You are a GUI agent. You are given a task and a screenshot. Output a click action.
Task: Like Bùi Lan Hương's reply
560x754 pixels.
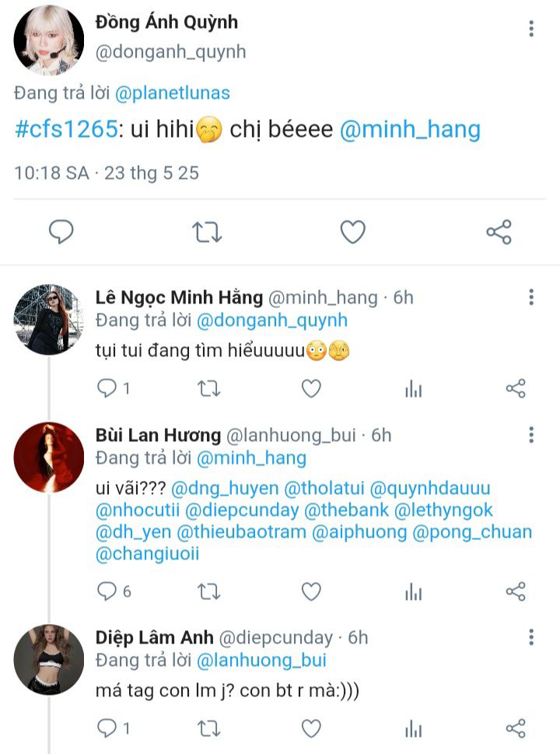pos(311,592)
